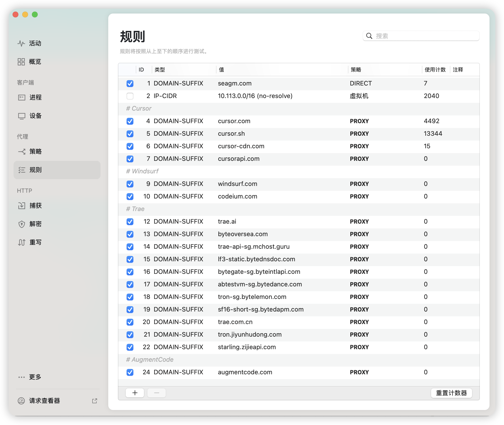
Task: Click the 更多 sidebar entry
Action: coord(57,377)
